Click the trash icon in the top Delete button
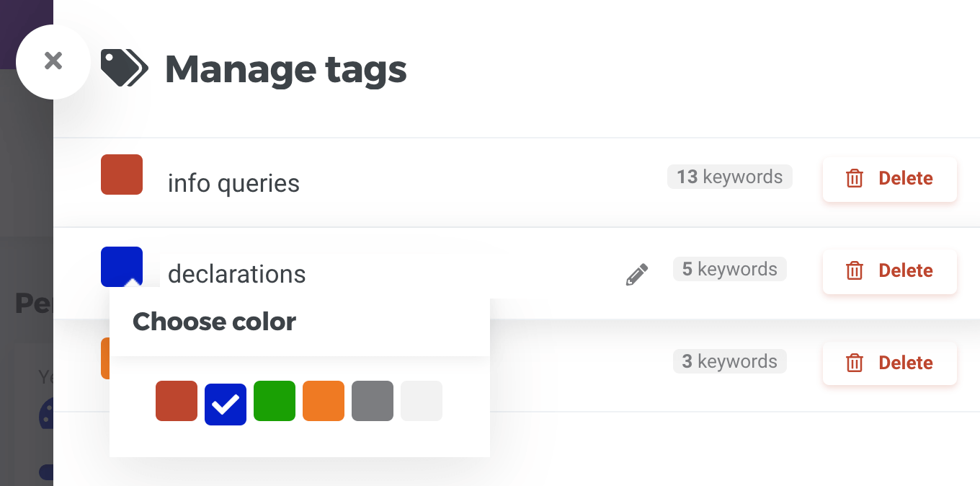The height and width of the screenshot is (486, 980). click(855, 178)
